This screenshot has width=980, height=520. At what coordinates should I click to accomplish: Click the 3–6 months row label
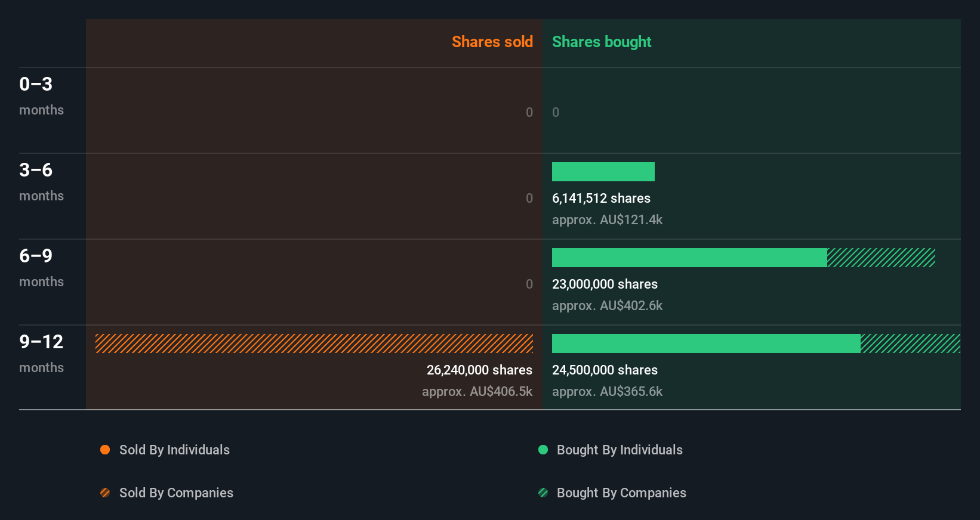41,181
